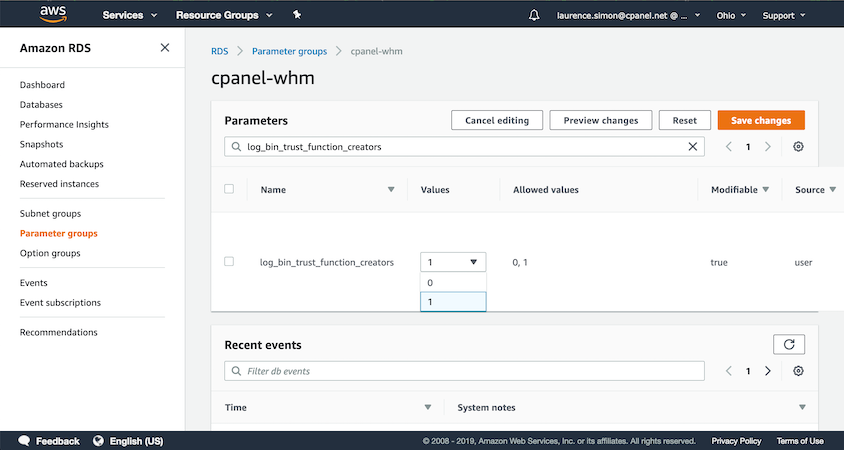
Task: Sort by System notes arrow
Action: [803, 407]
